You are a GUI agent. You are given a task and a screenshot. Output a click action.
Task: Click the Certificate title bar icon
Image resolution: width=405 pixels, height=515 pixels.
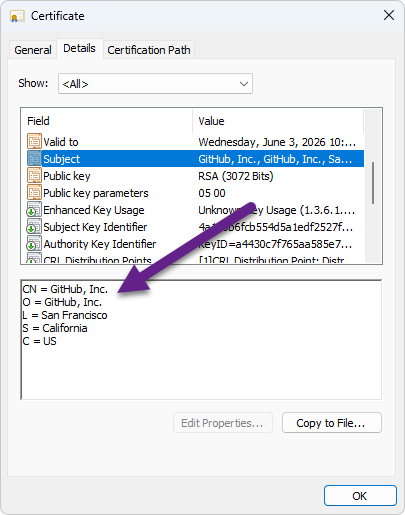tap(17, 16)
